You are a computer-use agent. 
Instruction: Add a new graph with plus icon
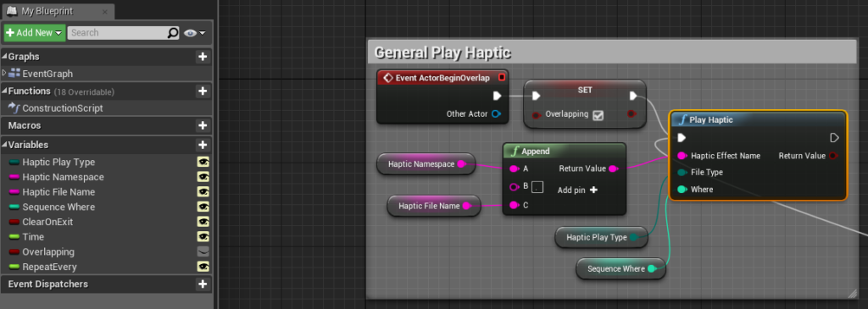click(203, 57)
